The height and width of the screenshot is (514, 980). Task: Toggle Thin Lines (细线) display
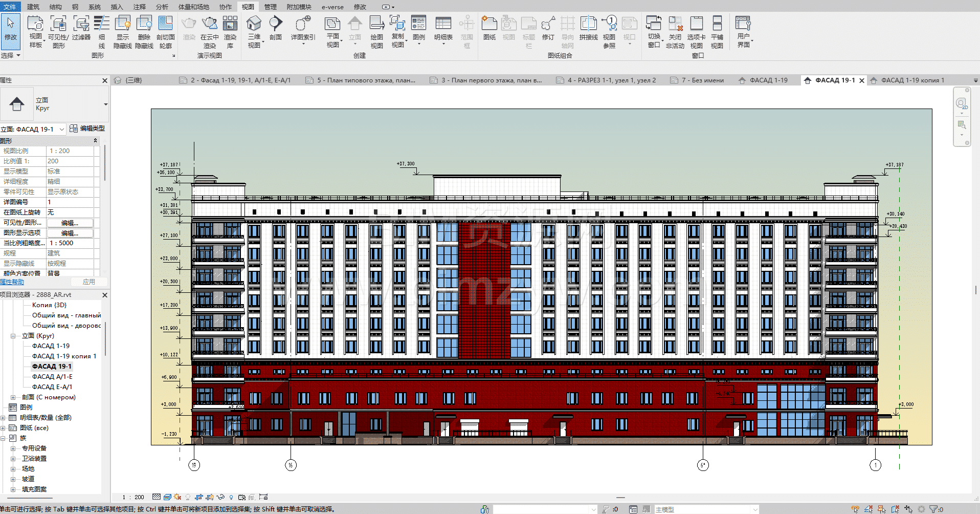pyautogui.click(x=102, y=32)
